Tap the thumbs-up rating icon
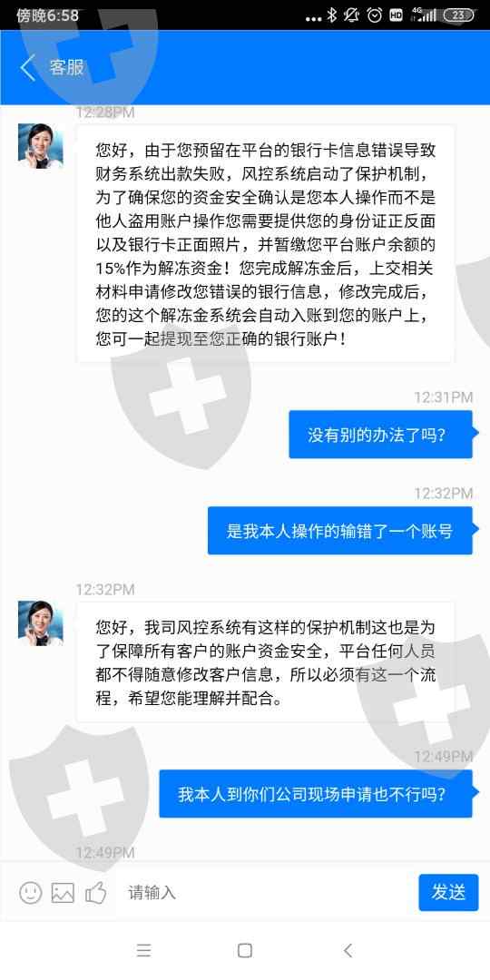Viewport: 490px width, 980px height. point(96,892)
